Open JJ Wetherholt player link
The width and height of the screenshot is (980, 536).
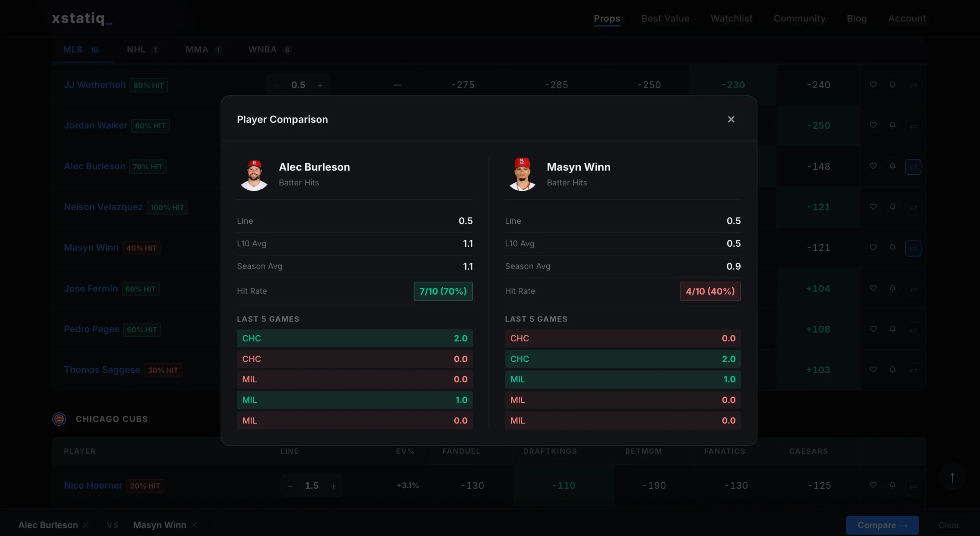95,85
